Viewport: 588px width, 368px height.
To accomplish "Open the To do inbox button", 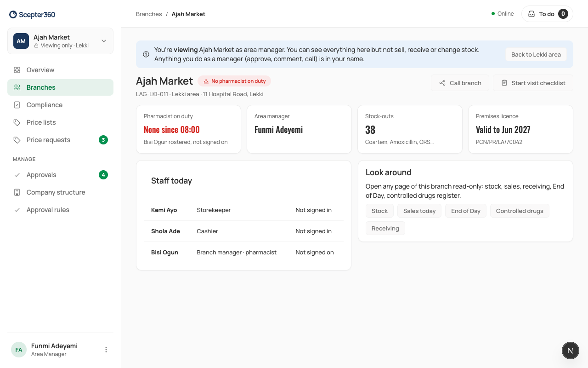I will pyautogui.click(x=547, y=14).
